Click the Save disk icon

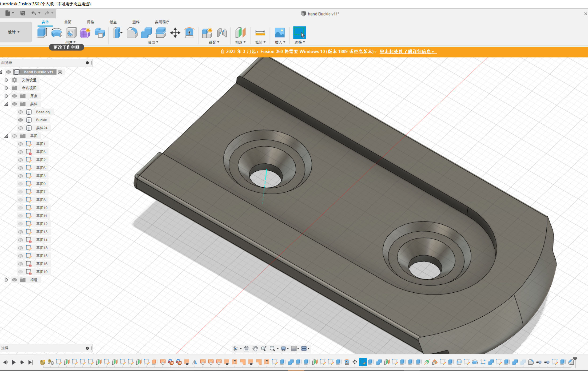[x=23, y=13]
